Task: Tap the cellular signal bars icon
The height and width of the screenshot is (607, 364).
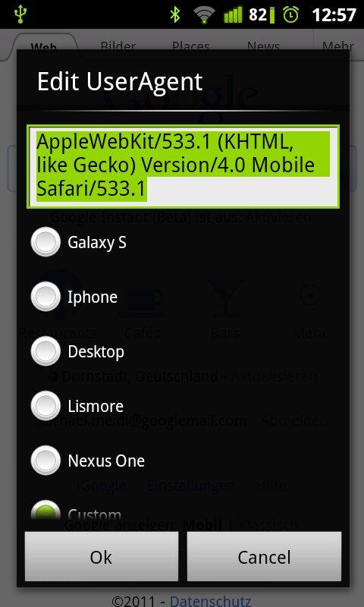Action: 233,14
